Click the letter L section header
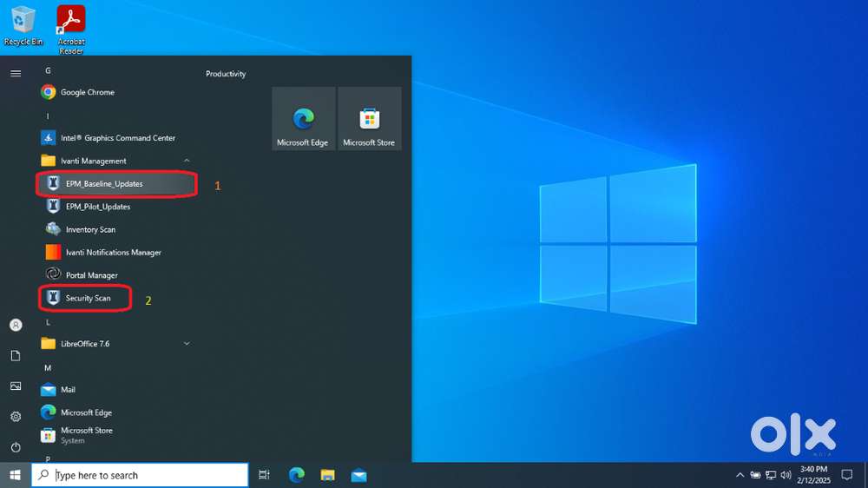This screenshot has height=488, width=868. [x=48, y=322]
